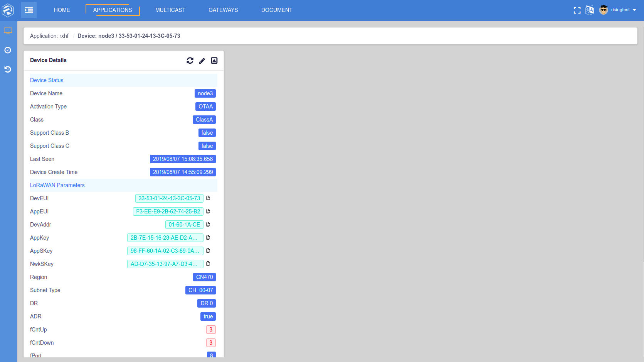
Task: Click the refresh icon in Device Details
Action: coord(190,61)
